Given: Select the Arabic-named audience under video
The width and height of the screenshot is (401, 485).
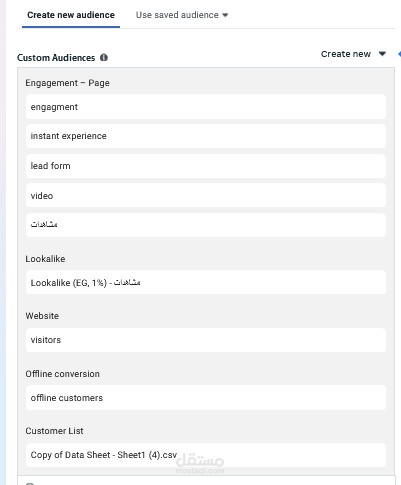Looking at the screenshot, I should coord(206,225).
